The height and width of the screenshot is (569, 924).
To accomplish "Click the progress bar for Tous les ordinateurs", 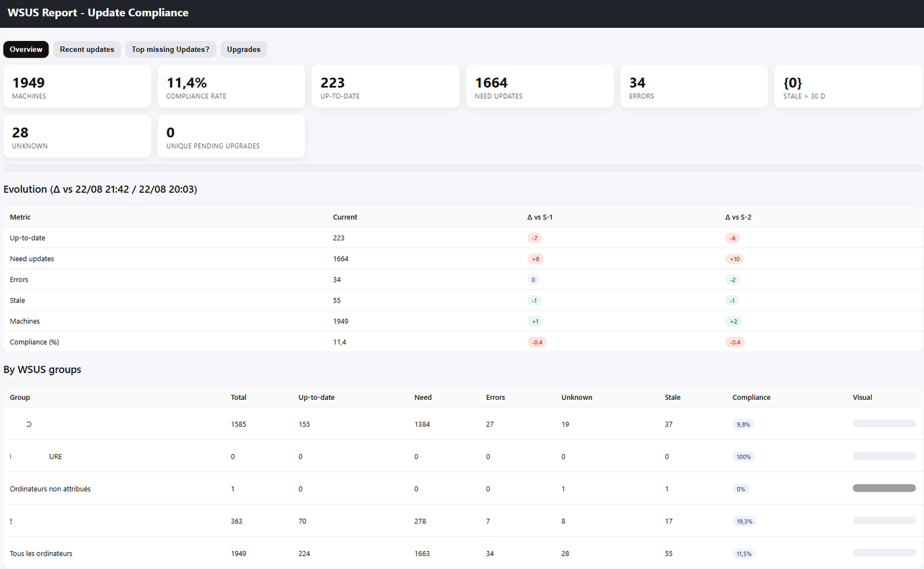I will click(884, 553).
